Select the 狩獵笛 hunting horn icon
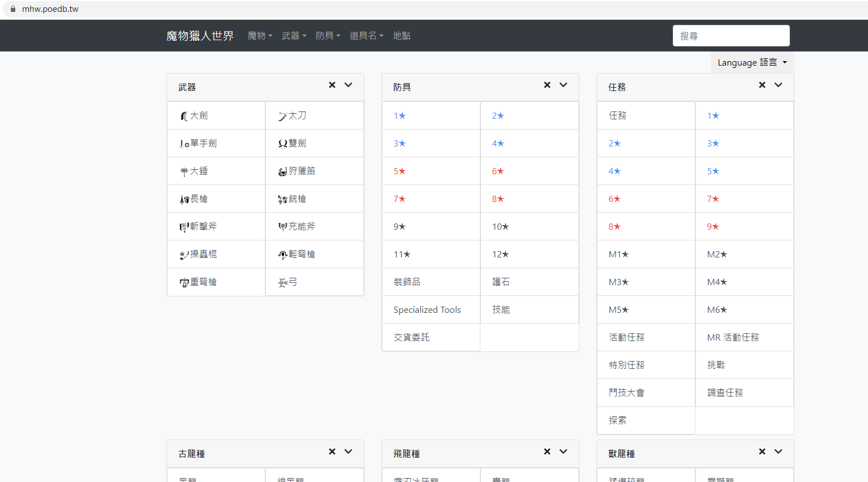 pos(282,171)
